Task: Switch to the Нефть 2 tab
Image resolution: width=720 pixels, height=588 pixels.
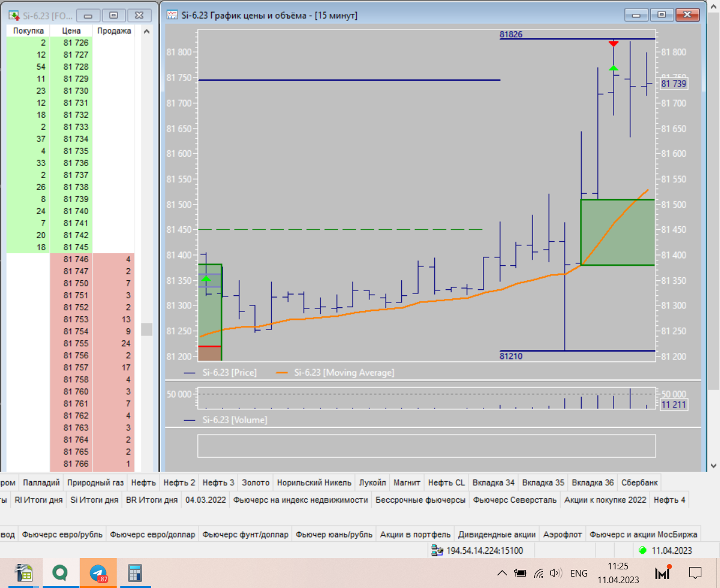Action: click(179, 482)
